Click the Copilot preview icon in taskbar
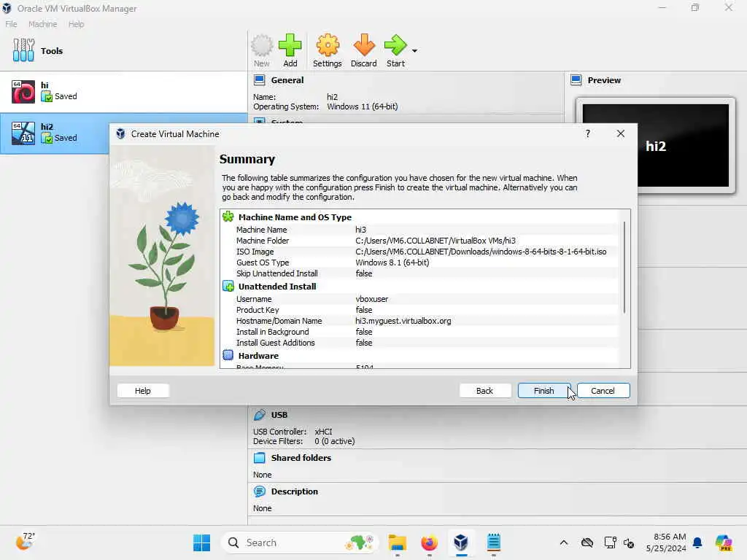Image resolution: width=747 pixels, height=560 pixels. click(724, 542)
